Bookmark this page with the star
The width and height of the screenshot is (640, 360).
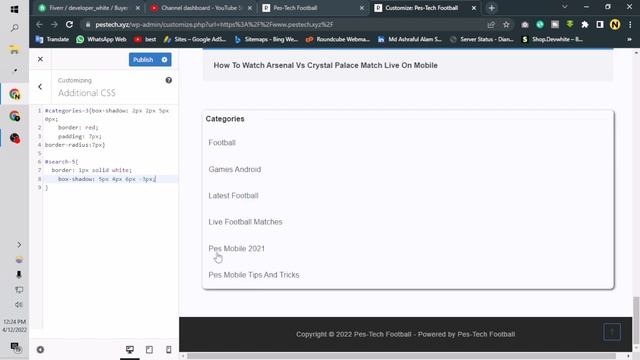click(506, 24)
